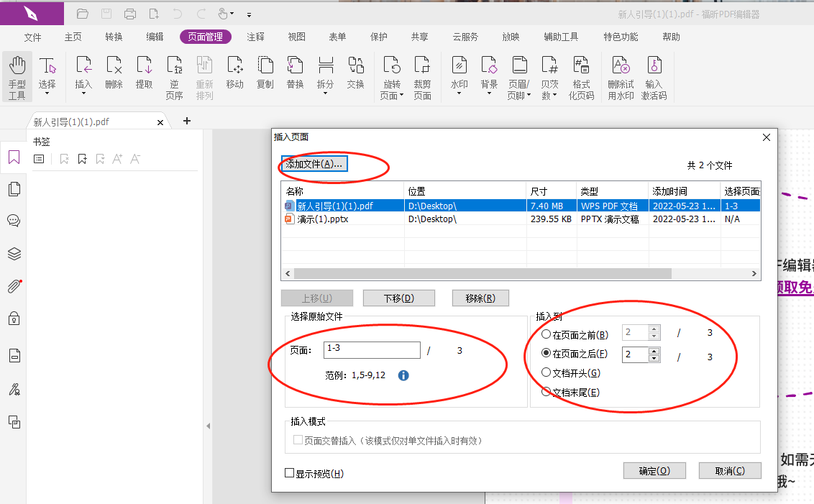
Task: Click the Open file folder icon
Action: (82, 14)
